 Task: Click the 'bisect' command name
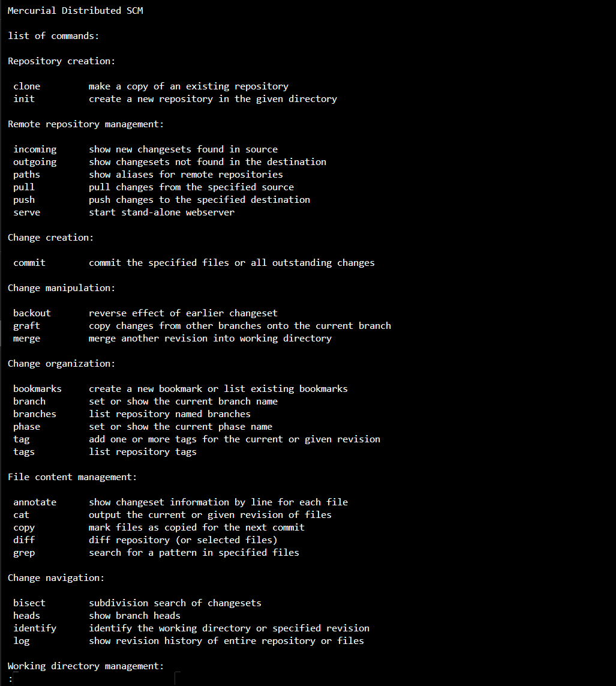(x=29, y=603)
